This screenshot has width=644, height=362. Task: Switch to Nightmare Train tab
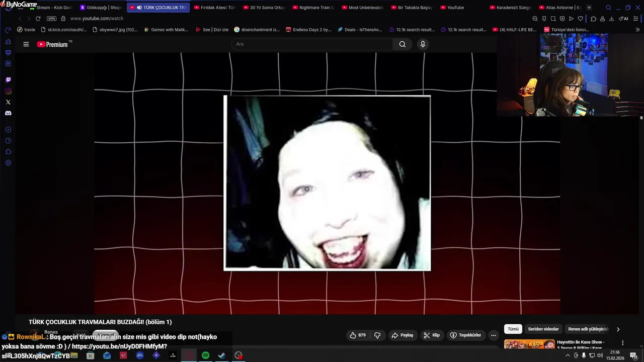tap(312, 8)
